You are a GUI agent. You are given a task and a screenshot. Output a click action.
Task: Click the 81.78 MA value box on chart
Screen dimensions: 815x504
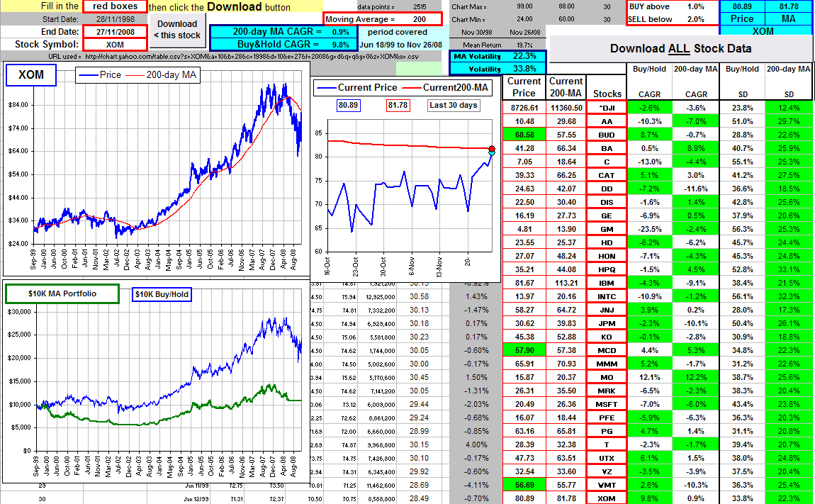pyautogui.click(x=398, y=105)
